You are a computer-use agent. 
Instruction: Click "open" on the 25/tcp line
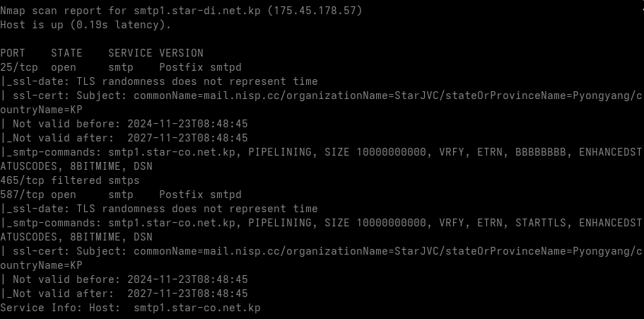pos(64,67)
